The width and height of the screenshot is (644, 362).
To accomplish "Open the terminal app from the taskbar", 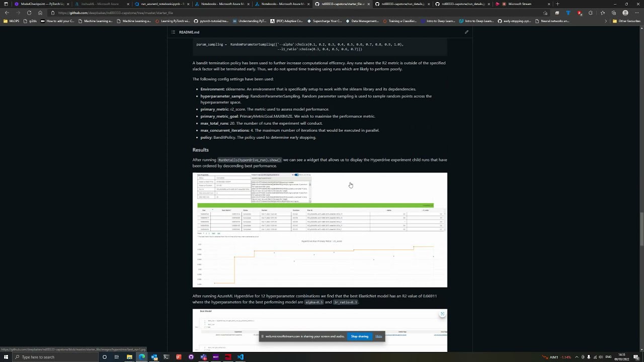I will 167,357.
